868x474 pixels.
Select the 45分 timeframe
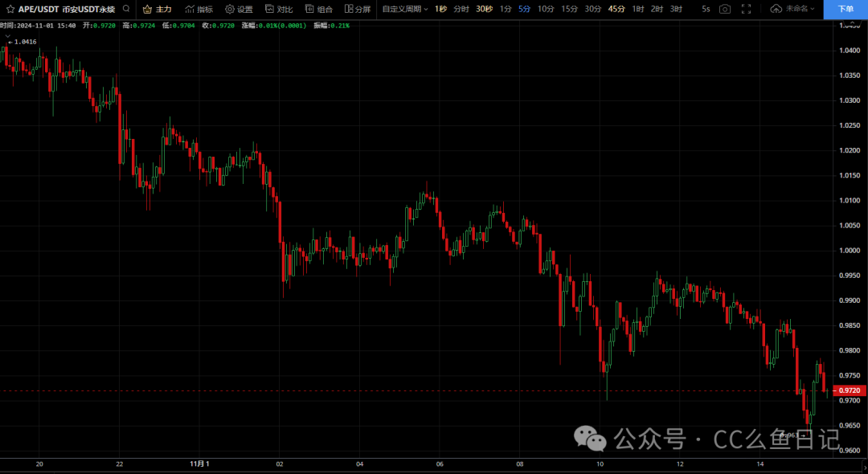(x=616, y=9)
